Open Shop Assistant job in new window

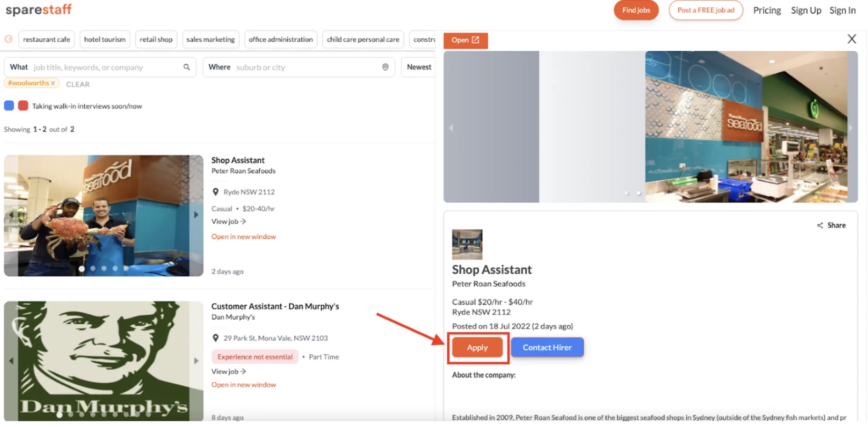[244, 237]
